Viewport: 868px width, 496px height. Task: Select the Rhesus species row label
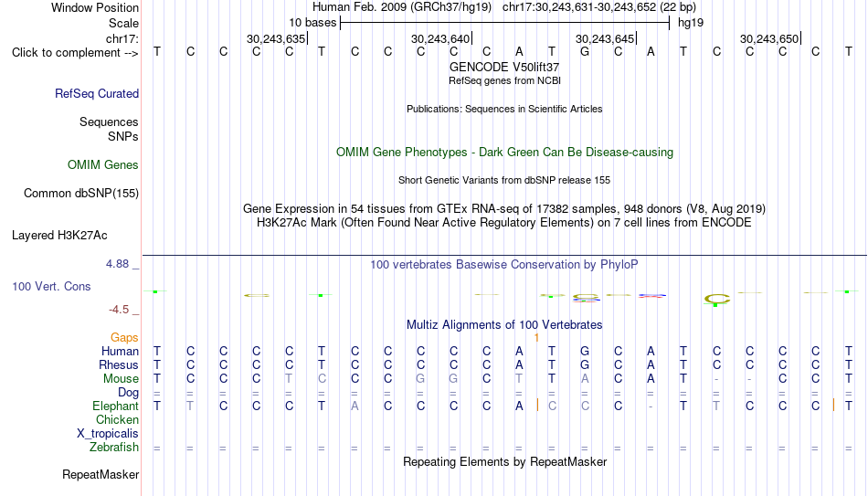(x=119, y=365)
